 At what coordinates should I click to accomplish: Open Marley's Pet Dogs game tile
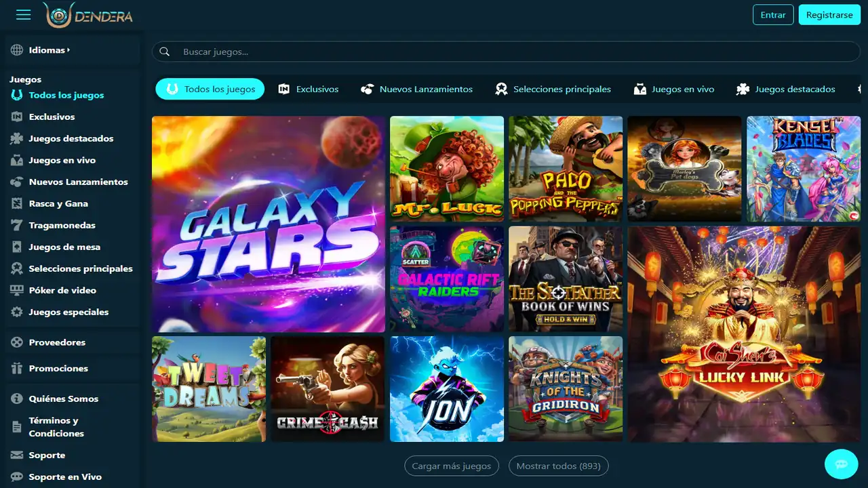pos(684,169)
